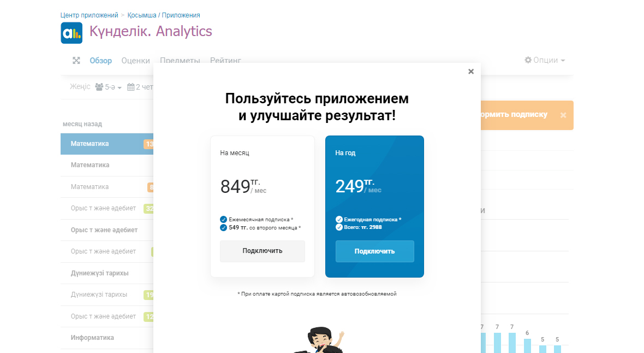Open the bold Орыс т және әдебиет row
Viewport: 644px width, 353px height.
click(x=107, y=230)
